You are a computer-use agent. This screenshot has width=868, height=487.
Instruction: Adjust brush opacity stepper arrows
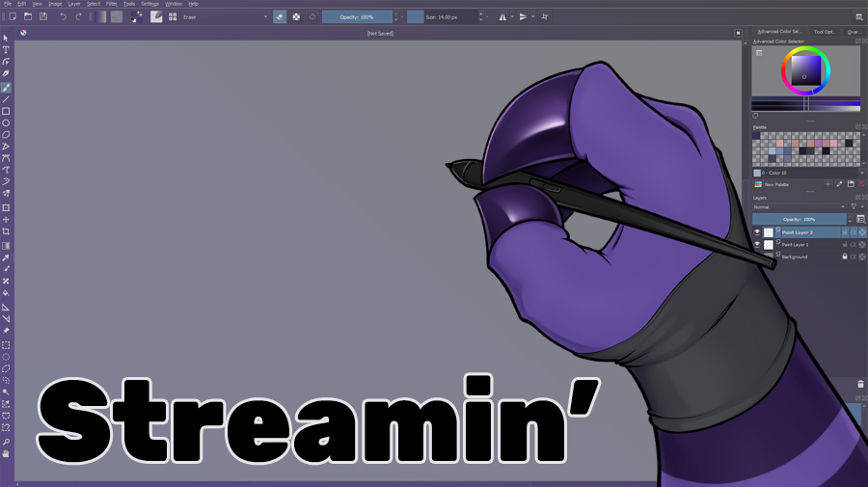395,17
